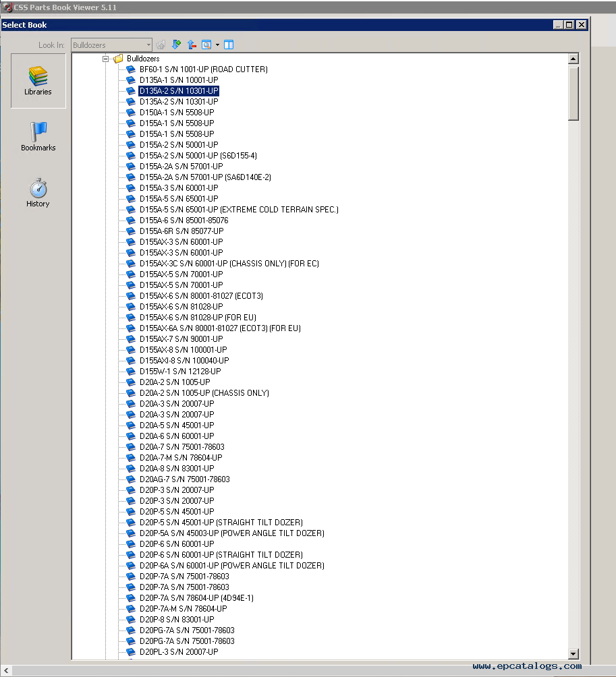Click book icon beside D155A-6R S/N 85077-UP
Image resolution: width=616 pixels, height=677 pixels.
click(x=130, y=231)
